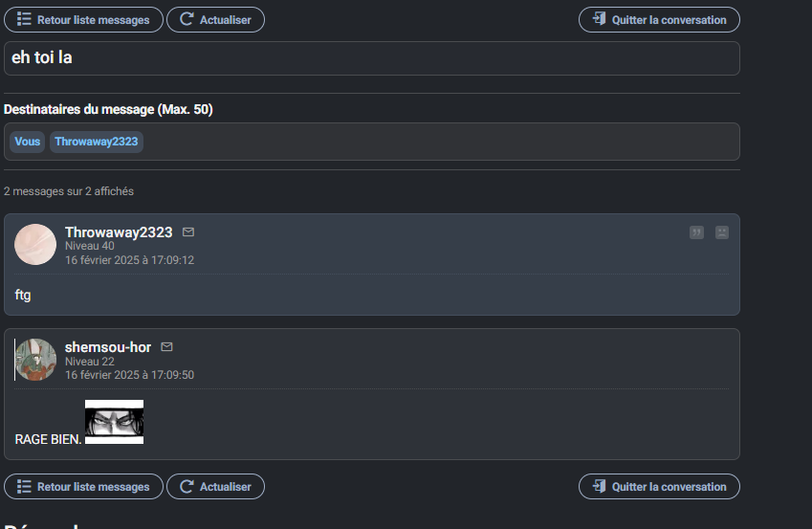Click the report face icon on Throwaway2323's message
812x529 pixels.
click(x=722, y=232)
